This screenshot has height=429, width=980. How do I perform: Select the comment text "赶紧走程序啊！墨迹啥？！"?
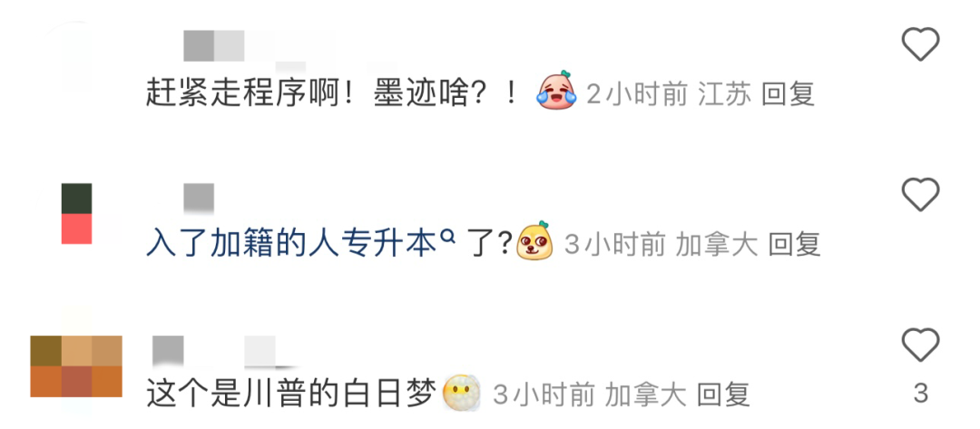coord(332,93)
